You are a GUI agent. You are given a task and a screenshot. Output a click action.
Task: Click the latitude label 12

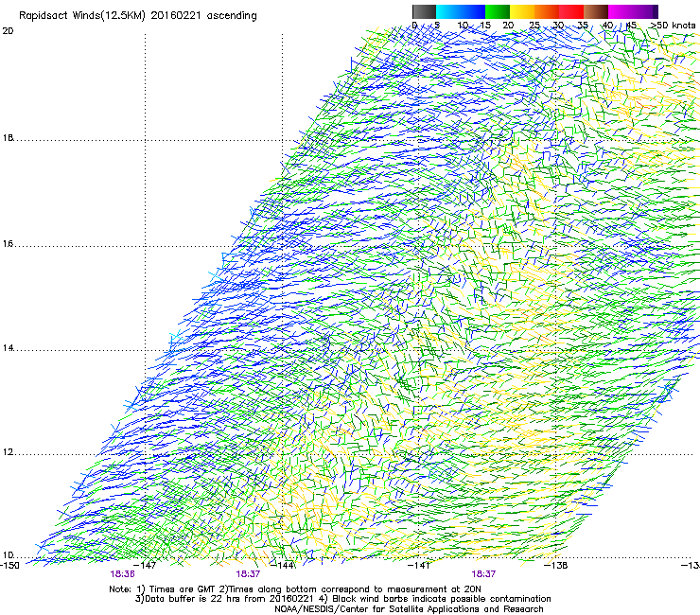coord(8,452)
